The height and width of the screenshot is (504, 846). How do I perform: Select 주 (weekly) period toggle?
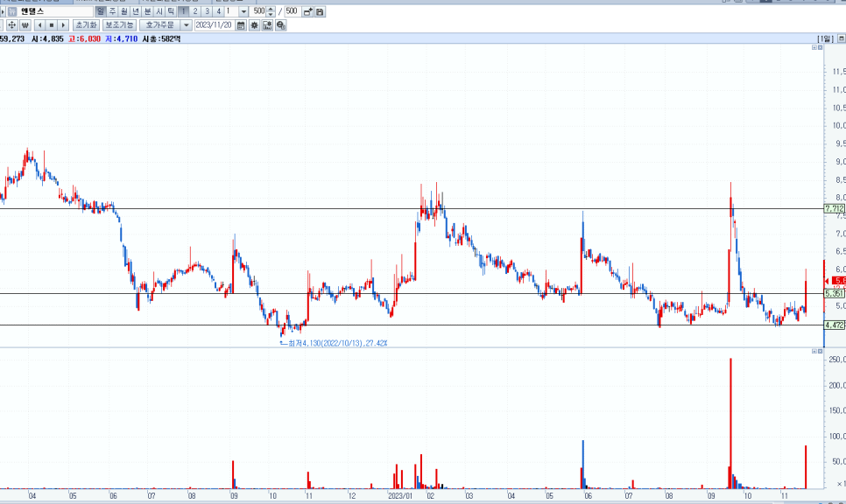pyautogui.click(x=112, y=11)
